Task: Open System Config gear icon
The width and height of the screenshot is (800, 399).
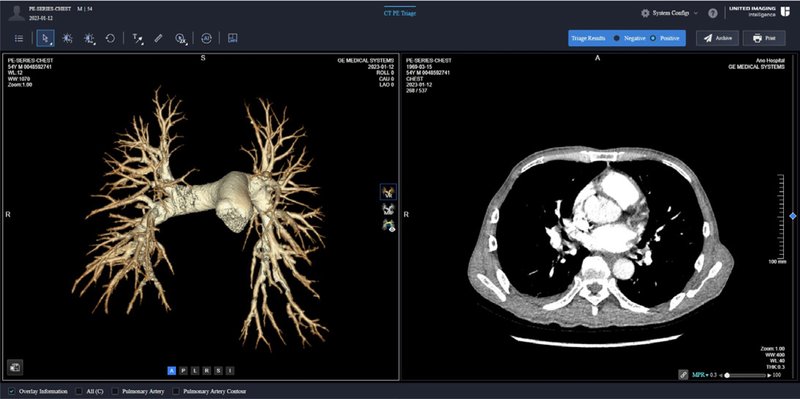Action: (645, 13)
